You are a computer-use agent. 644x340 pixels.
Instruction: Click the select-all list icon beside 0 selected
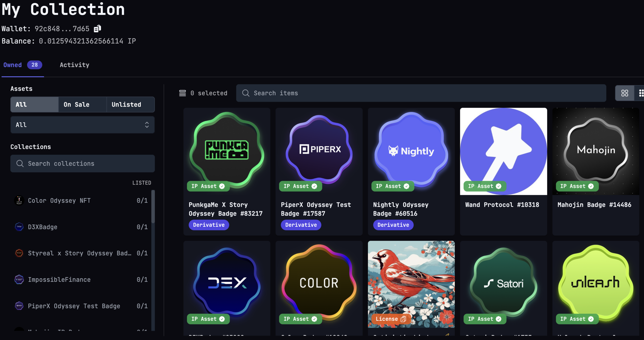click(182, 93)
